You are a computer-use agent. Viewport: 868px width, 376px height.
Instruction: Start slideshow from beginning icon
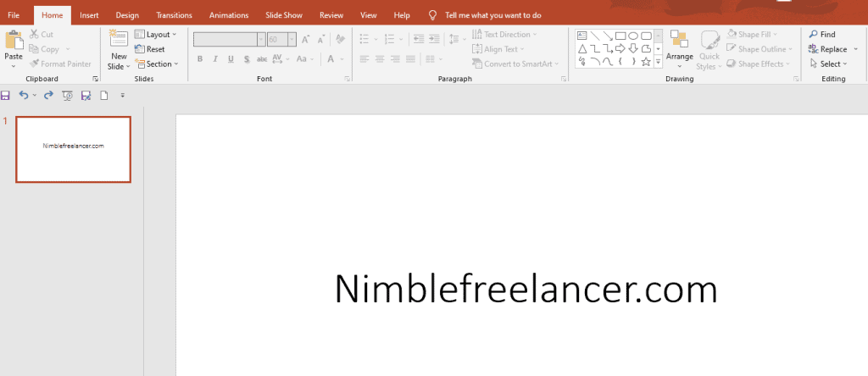point(67,96)
